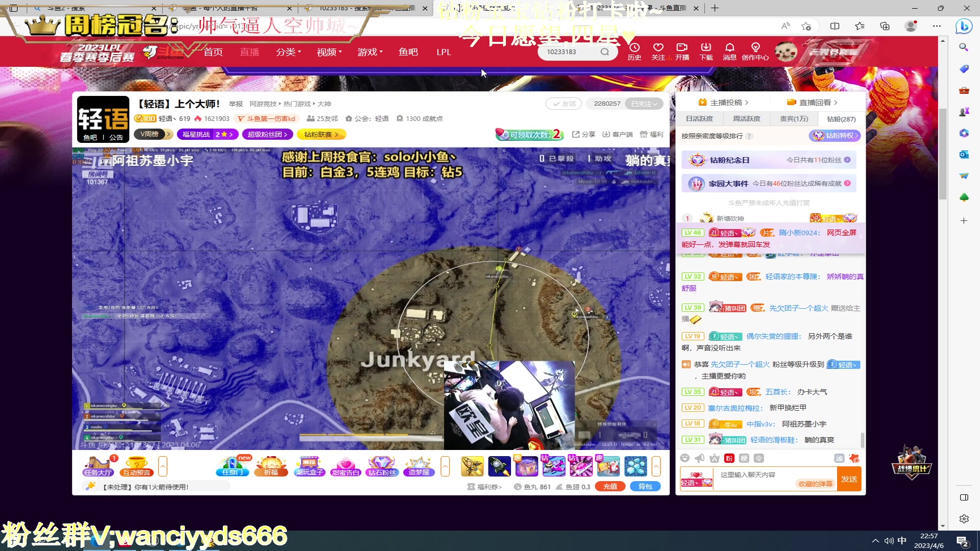
Task: Click the 发送 send button
Action: tap(849, 479)
